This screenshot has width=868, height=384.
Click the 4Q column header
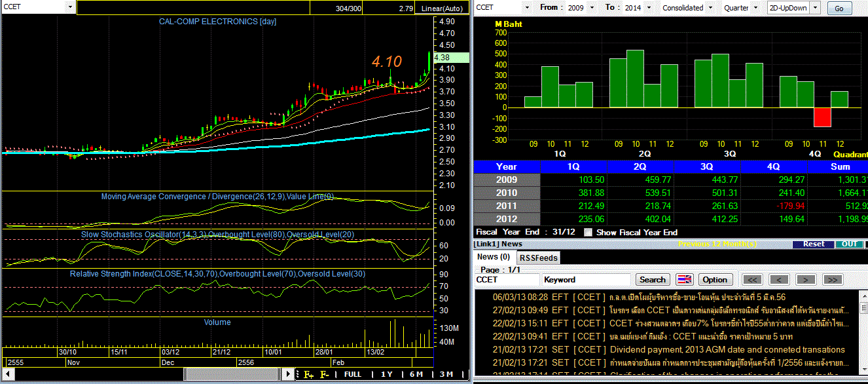[774, 166]
